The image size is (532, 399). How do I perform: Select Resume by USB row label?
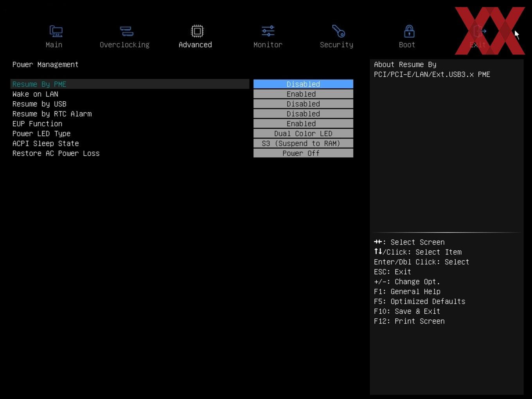(x=39, y=104)
